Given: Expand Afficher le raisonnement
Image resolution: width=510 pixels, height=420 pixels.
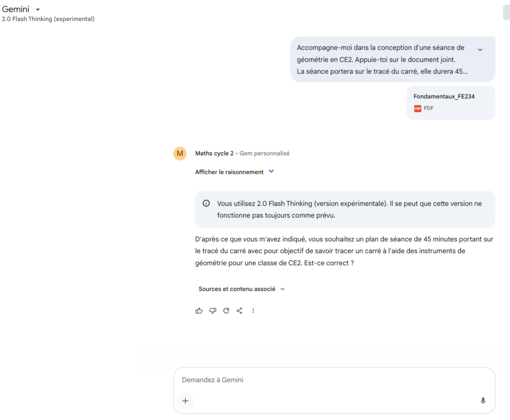Looking at the screenshot, I should coord(235,172).
